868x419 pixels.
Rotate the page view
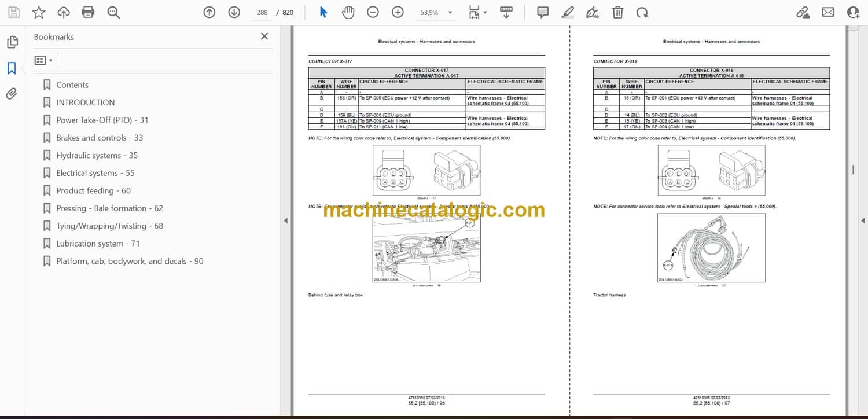point(642,12)
